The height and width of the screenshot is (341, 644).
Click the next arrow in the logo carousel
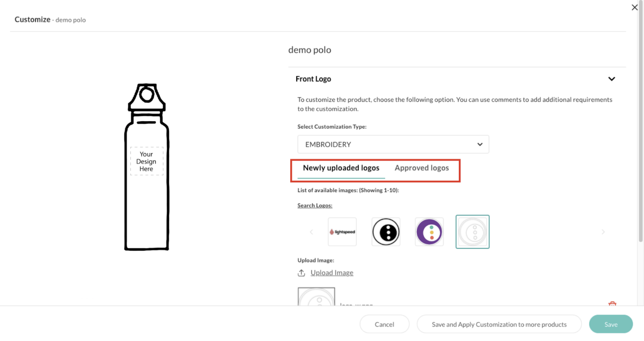click(603, 232)
